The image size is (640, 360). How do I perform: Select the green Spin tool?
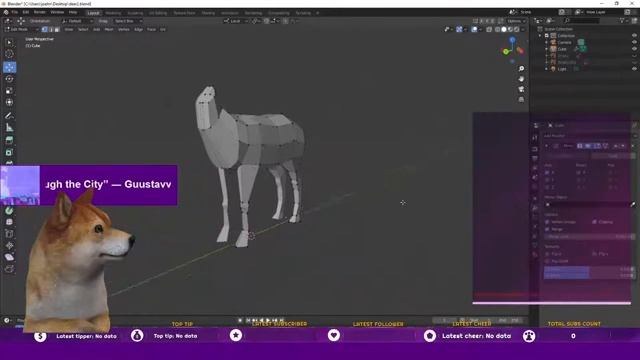[9, 211]
